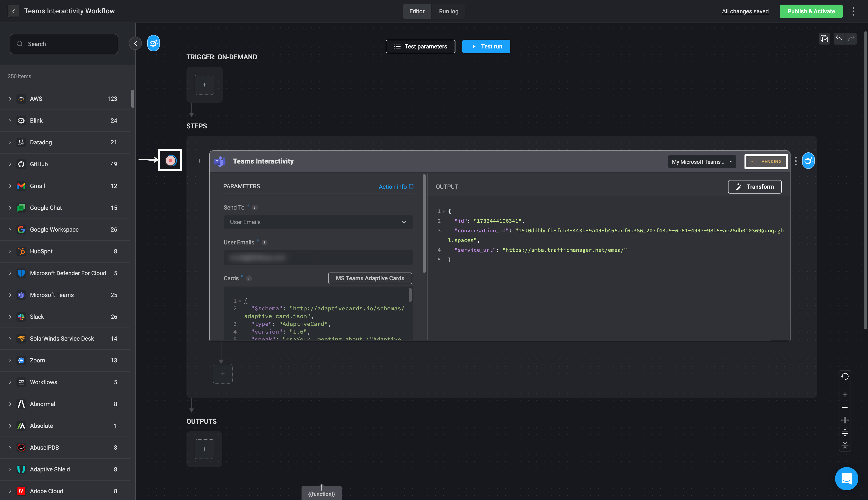Add a trigger with the plus box
868x500 pixels.
click(x=204, y=85)
